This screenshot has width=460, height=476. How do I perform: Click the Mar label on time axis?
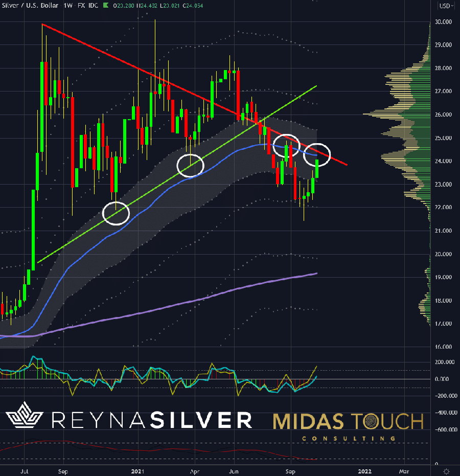coord(404,470)
